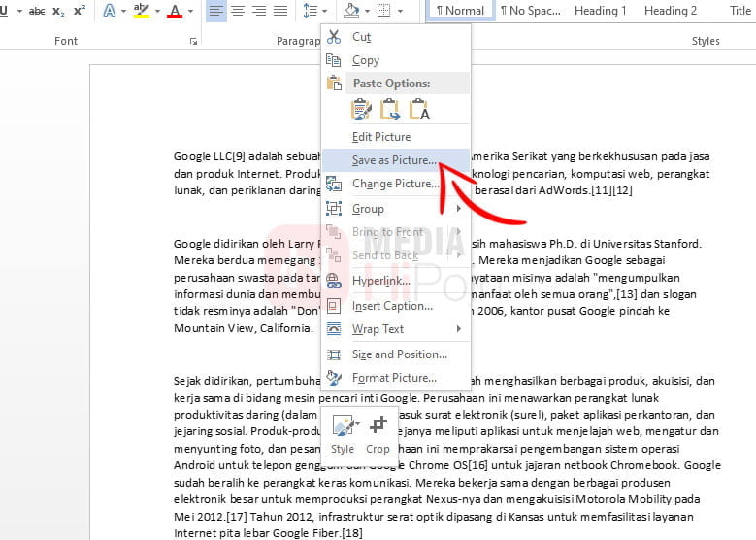The image size is (756, 540).
Task: Open picture Style mini toolbar button
Action: point(344,434)
